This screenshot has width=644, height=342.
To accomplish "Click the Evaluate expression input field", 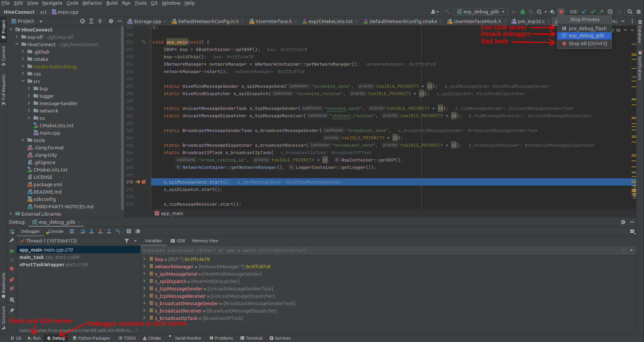I will [x=381, y=250].
